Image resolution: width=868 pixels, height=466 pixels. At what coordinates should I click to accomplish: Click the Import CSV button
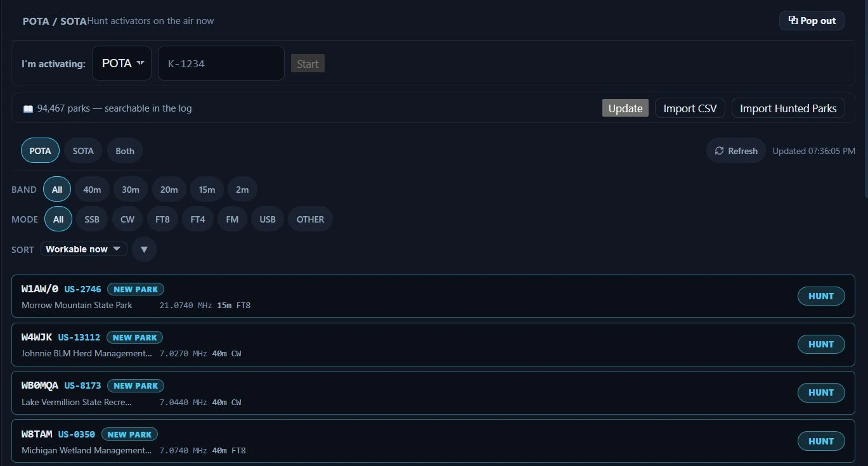[690, 108]
